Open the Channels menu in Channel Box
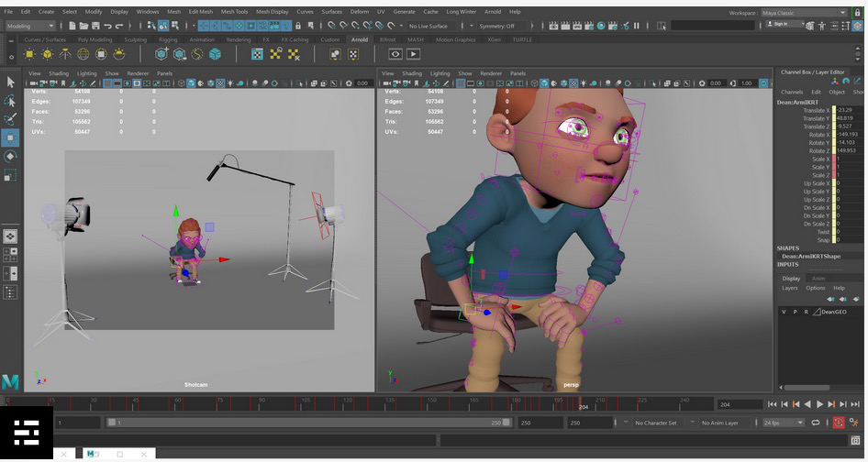The width and height of the screenshot is (868, 462). 791,92
